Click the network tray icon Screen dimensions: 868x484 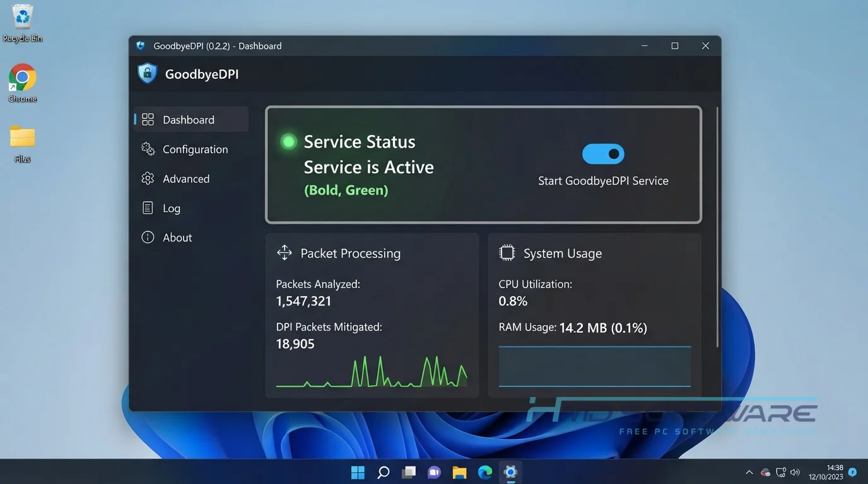[781, 472]
